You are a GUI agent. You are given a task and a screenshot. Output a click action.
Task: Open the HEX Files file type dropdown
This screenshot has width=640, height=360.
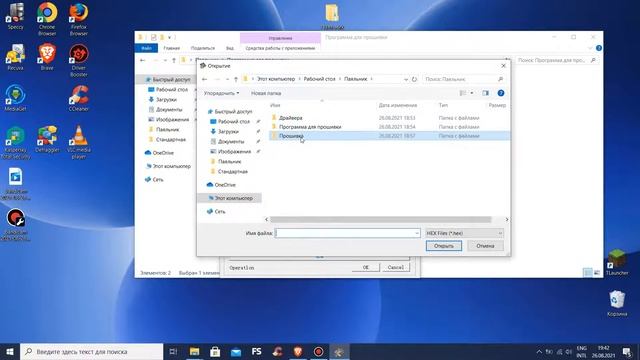[464, 233]
